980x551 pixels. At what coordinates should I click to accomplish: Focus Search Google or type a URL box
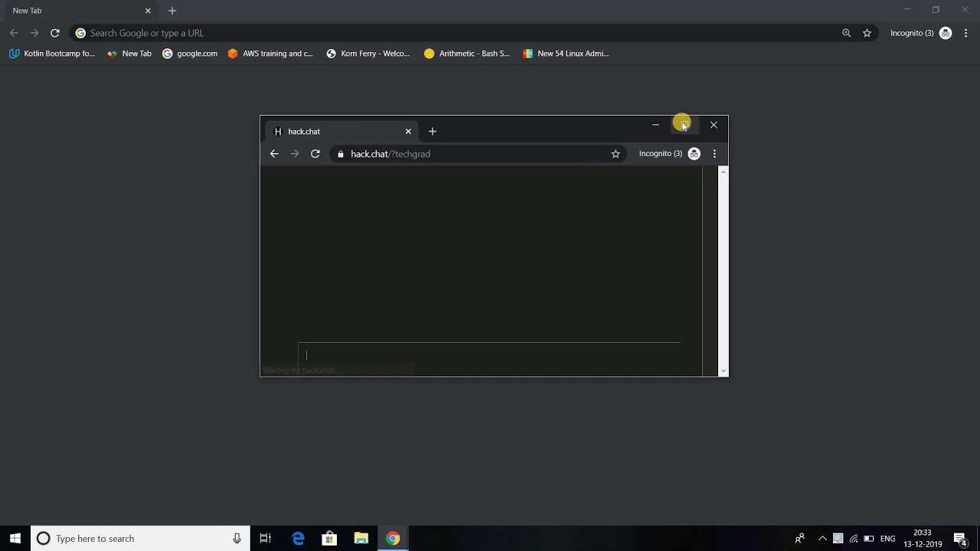(475, 33)
